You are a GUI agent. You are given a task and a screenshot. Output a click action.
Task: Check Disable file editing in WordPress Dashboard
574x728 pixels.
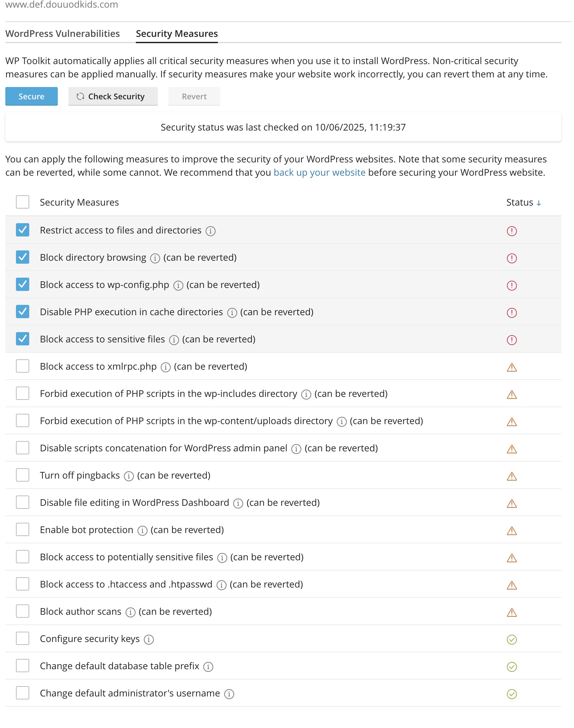tap(23, 502)
